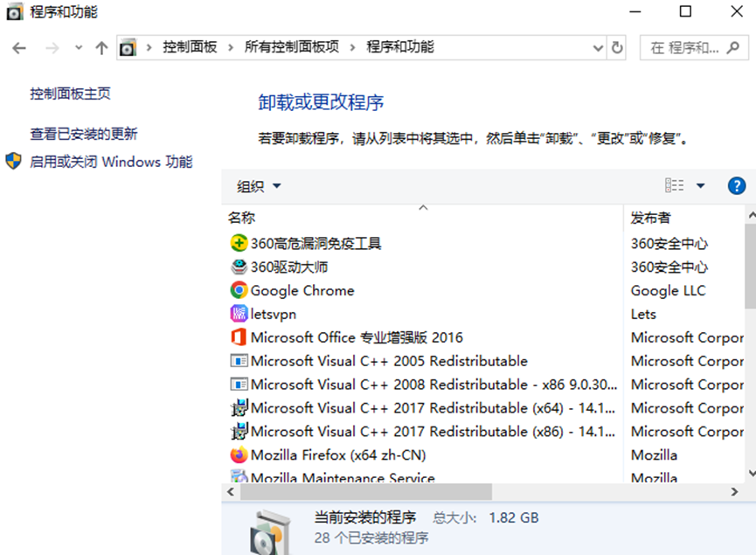Select the letsvpn program name
This screenshot has height=555, width=756.
(x=274, y=314)
